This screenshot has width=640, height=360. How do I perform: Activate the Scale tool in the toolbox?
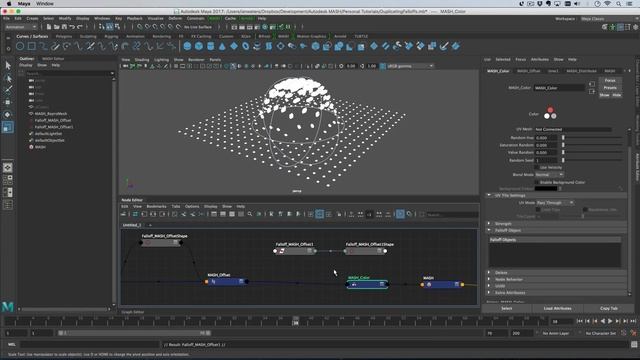point(8,127)
